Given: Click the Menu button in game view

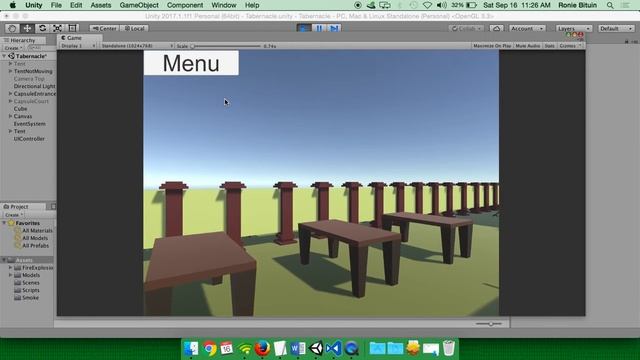Looking at the screenshot, I should pos(191,63).
